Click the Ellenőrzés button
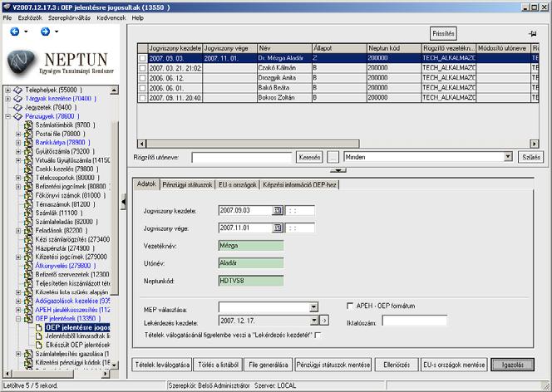 pyautogui.click(x=397, y=365)
